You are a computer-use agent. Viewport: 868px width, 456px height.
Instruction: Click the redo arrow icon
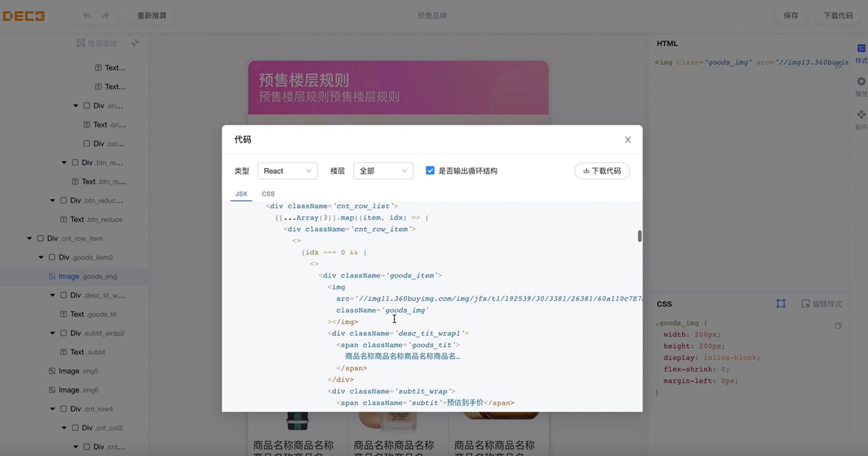point(106,16)
